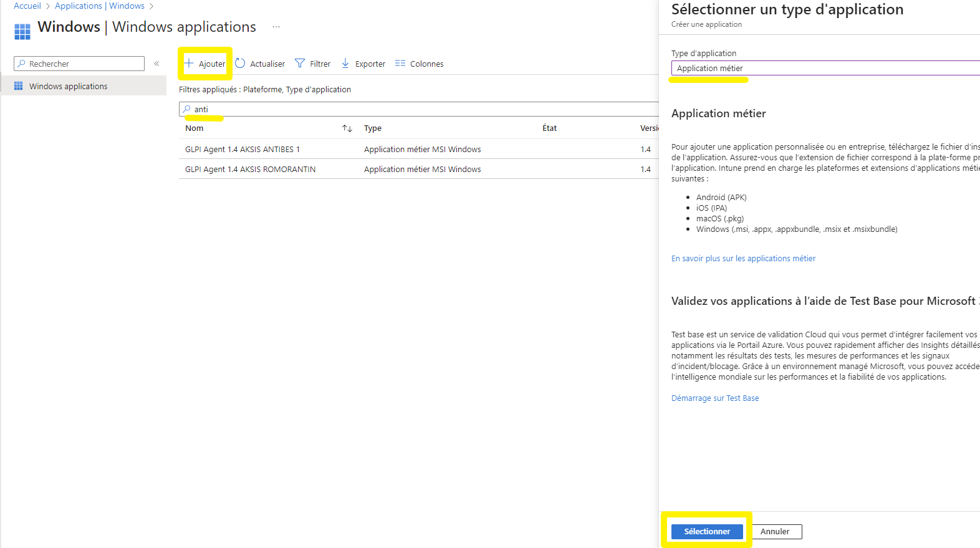Click the Annuler button
This screenshot has width=980, height=548.
775,531
